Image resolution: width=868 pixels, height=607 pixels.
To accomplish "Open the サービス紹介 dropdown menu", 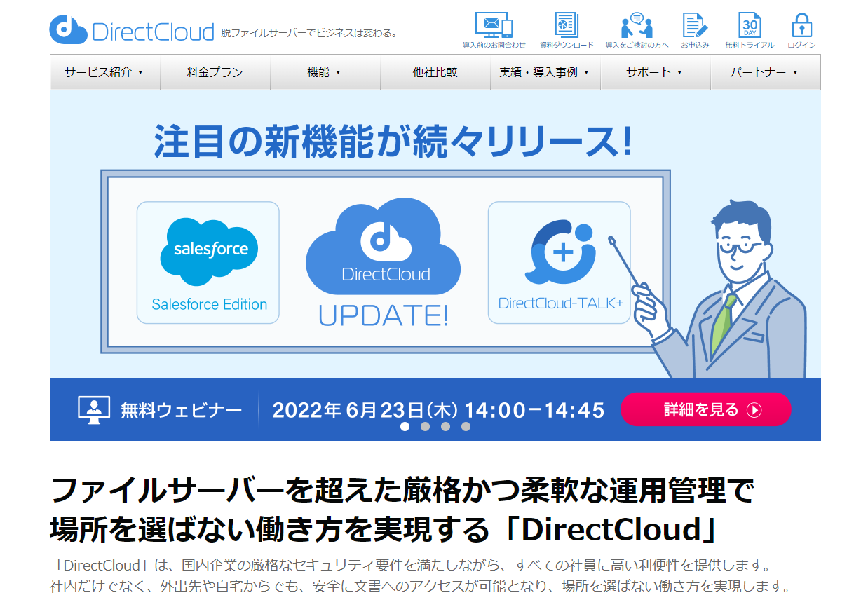I will coord(104,72).
